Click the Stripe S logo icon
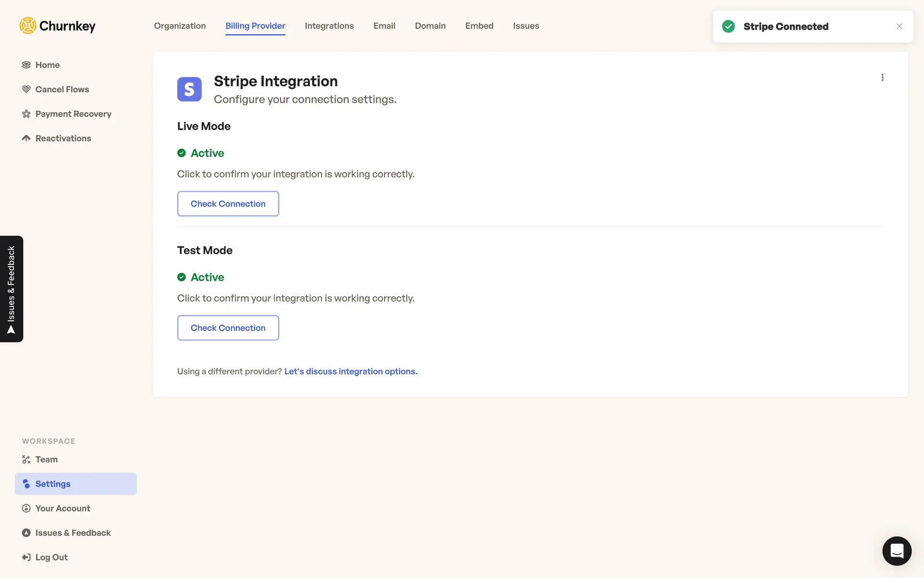This screenshot has width=924, height=578. tap(189, 89)
